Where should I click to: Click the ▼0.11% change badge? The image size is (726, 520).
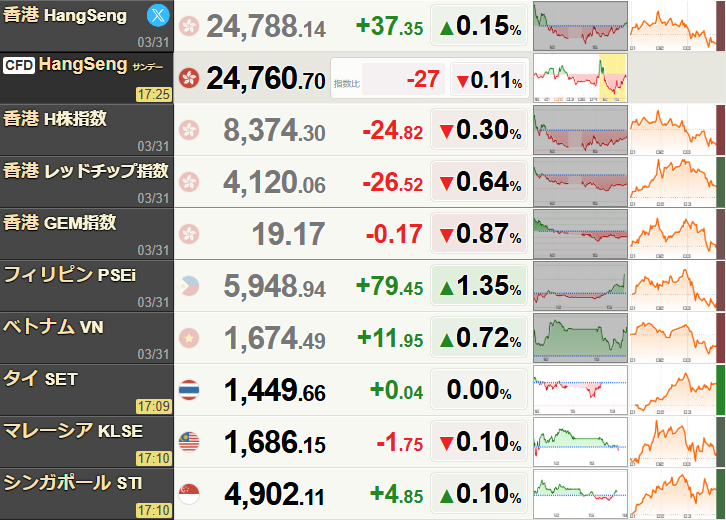click(x=489, y=80)
